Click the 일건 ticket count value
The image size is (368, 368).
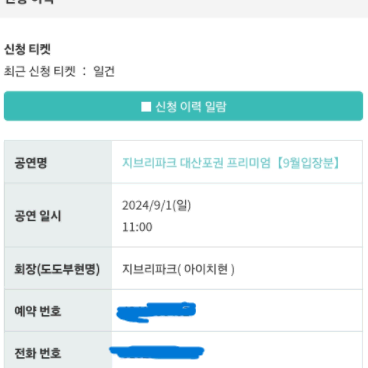(x=104, y=71)
